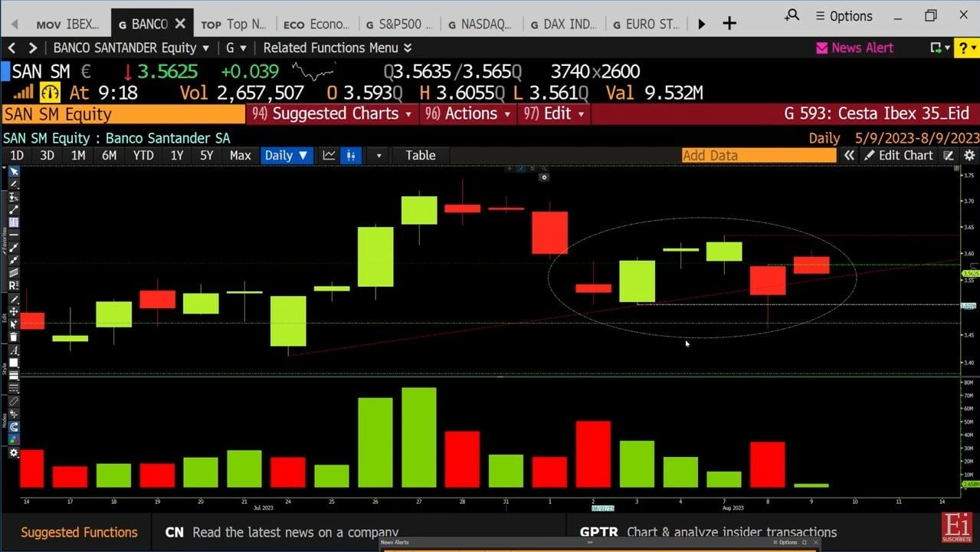
Task: Open 97) Edit dropdown
Action: (x=553, y=113)
